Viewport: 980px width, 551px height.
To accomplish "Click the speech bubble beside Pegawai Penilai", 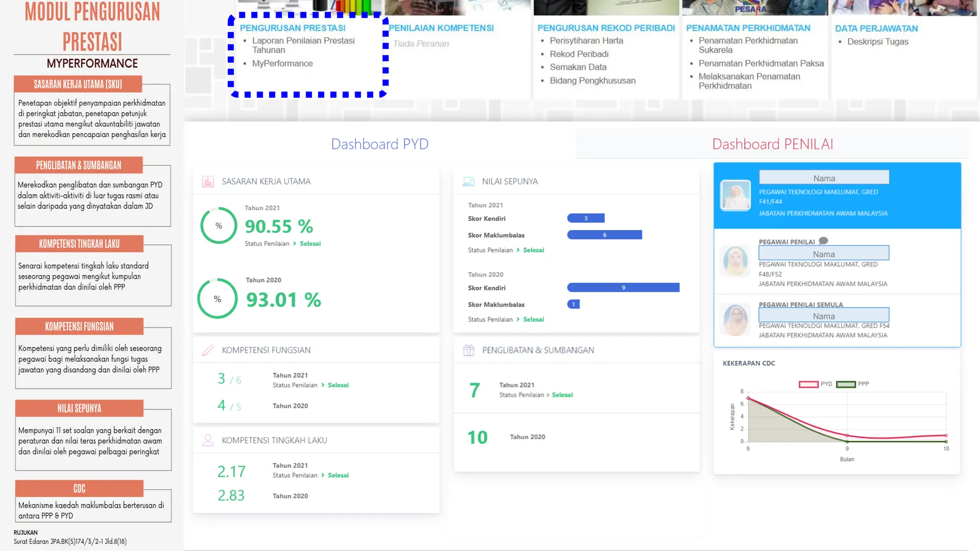I will pos(823,241).
